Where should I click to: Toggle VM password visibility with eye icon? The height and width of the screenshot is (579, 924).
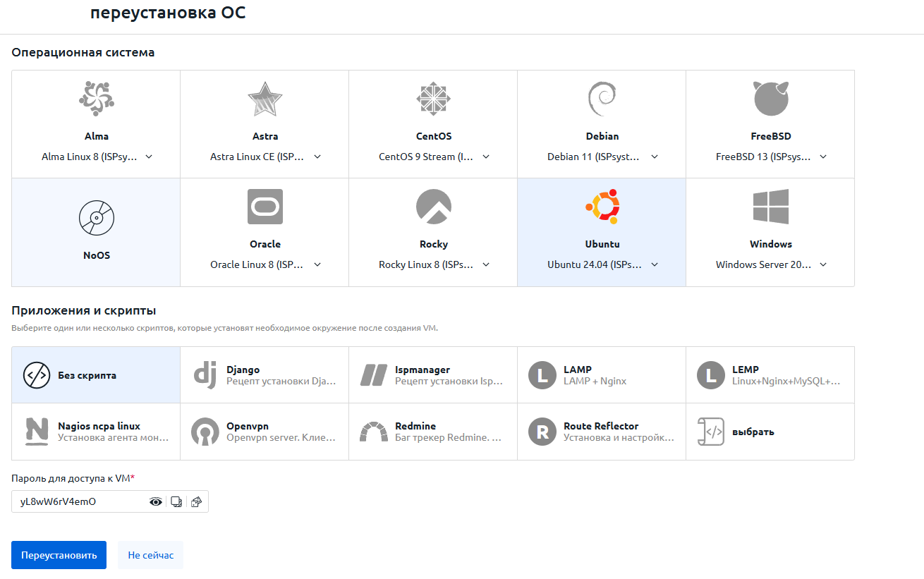coord(156,501)
